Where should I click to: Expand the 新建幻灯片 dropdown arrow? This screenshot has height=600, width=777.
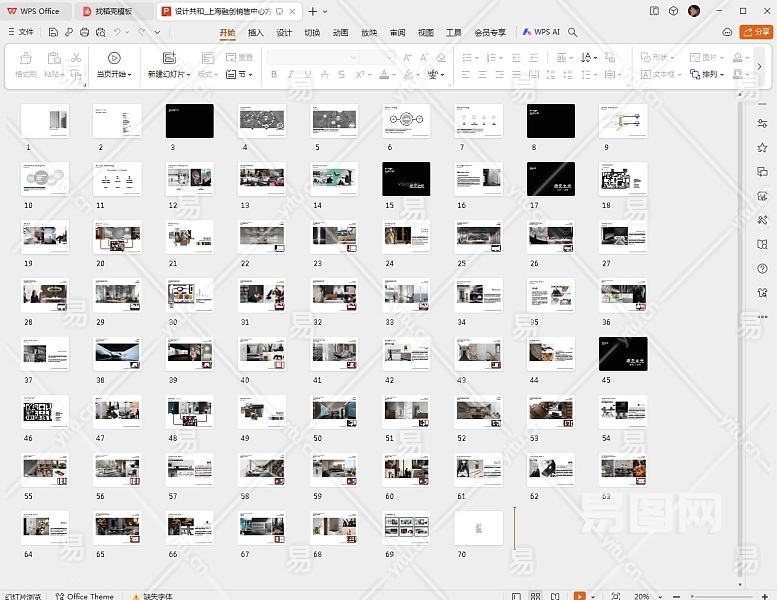coord(187,75)
